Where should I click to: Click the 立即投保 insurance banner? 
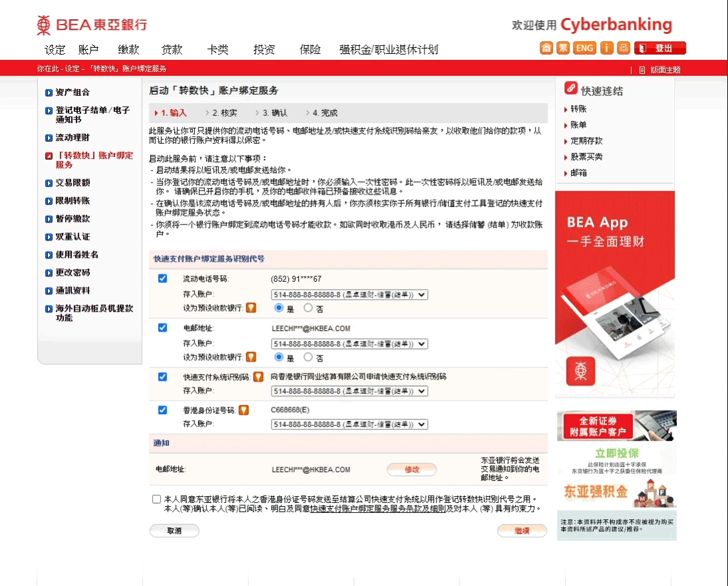point(617,460)
